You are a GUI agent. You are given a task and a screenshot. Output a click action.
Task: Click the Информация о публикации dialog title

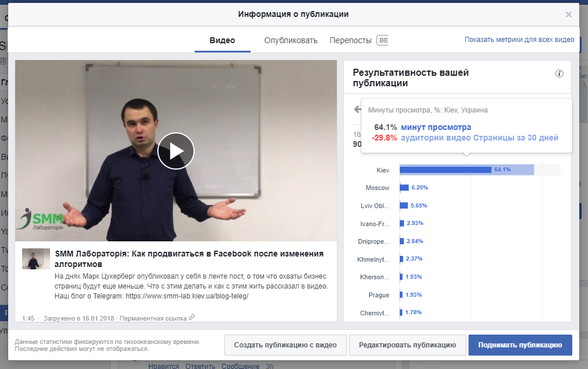293,14
